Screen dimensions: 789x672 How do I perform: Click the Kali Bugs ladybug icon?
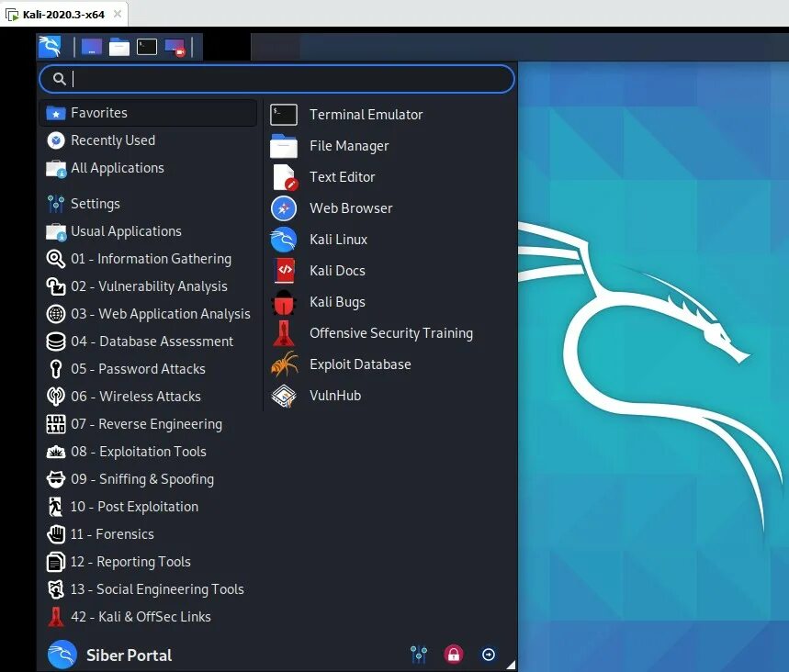(284, 302)
